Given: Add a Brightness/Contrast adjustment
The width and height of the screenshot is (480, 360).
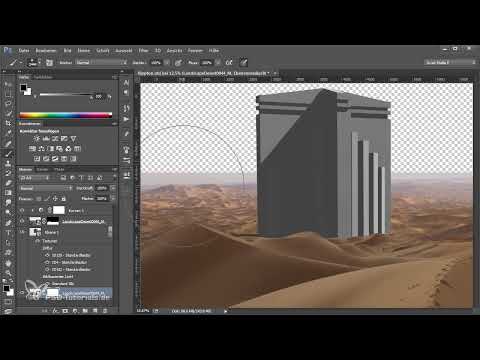Looking at the screenshot, I should pos(37,139).
